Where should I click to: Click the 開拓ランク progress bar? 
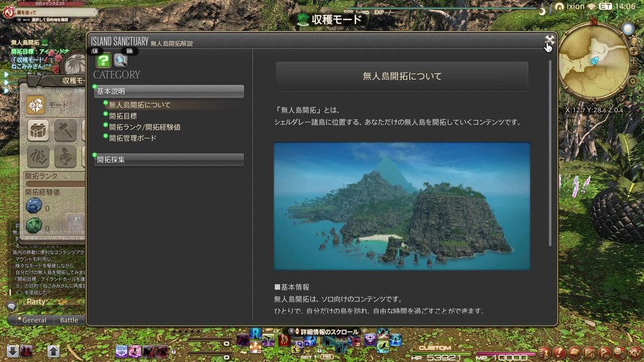click(56, 184)
